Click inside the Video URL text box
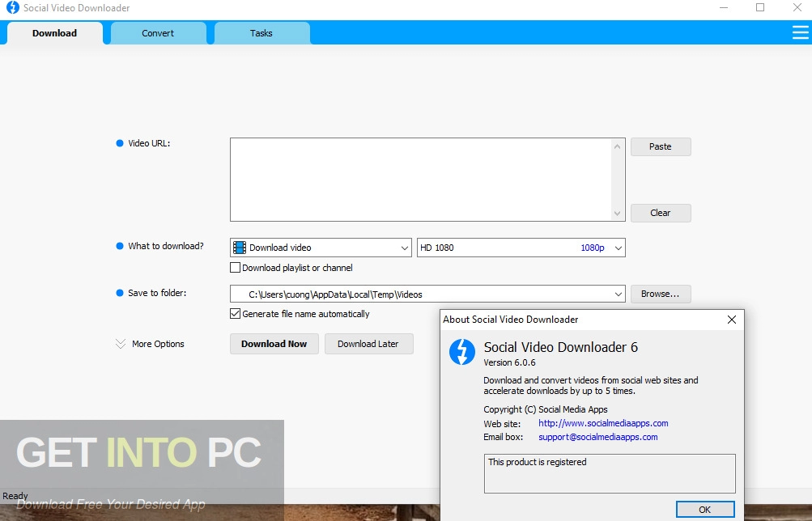 point(420,180)
